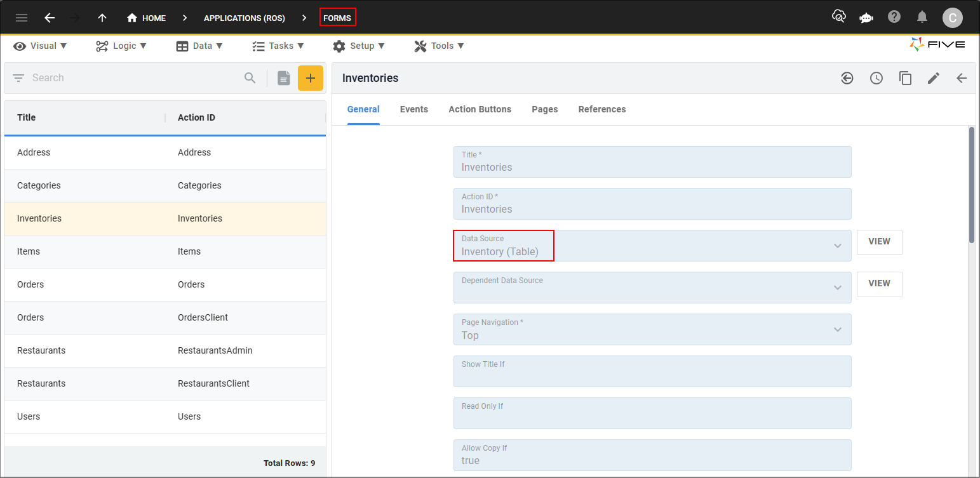Open the history clock icon
Viewport: 980px width, 478px height.
point(876,78)
